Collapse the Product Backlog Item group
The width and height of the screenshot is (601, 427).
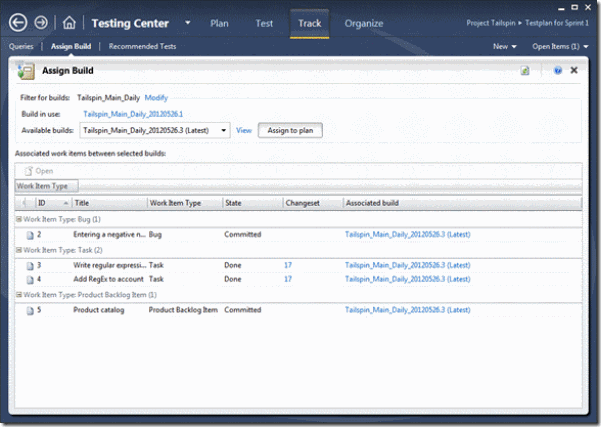coord(19,294)
